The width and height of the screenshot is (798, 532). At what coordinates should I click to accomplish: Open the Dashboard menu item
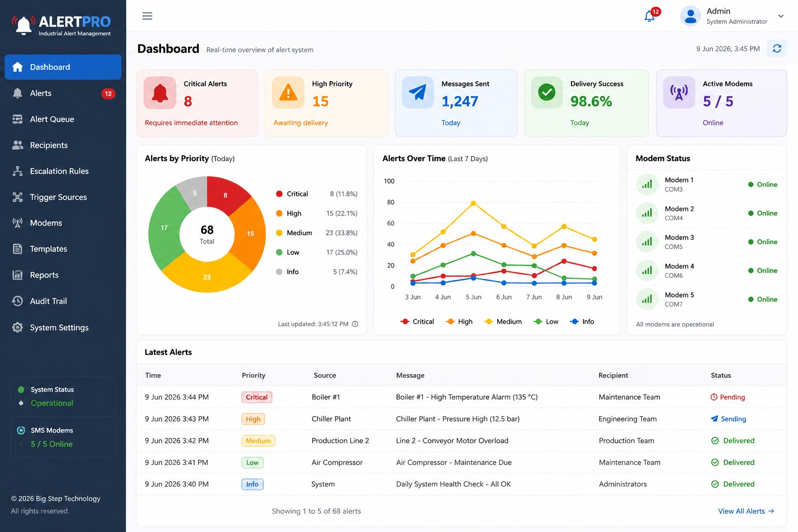(63, 67)
